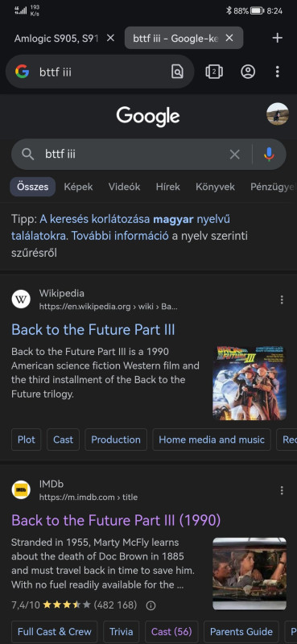Start voice search with microphone icon
Image resolution: width=297 pixels, height=644 pixels.
tap(269, 155)
